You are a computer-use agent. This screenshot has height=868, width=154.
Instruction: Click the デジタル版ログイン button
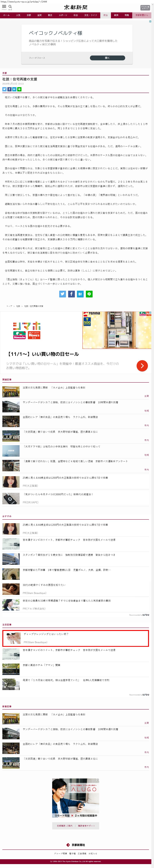[145, 7]
